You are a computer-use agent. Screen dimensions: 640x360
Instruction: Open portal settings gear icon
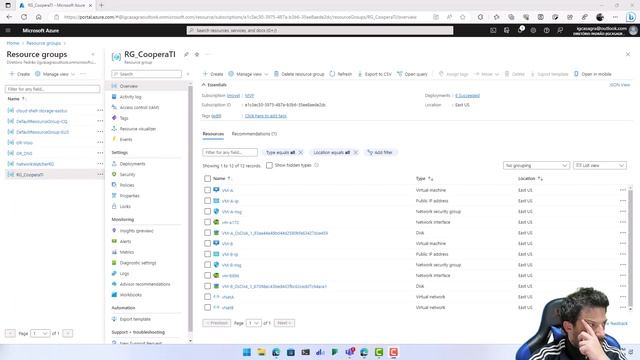click(x=533, y=30)
